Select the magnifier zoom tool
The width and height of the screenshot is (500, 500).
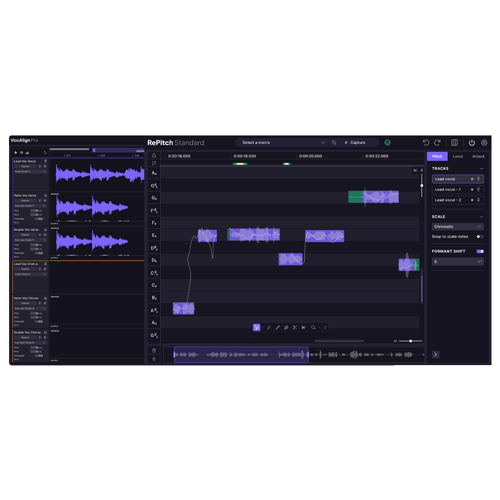tap(313, 328)
